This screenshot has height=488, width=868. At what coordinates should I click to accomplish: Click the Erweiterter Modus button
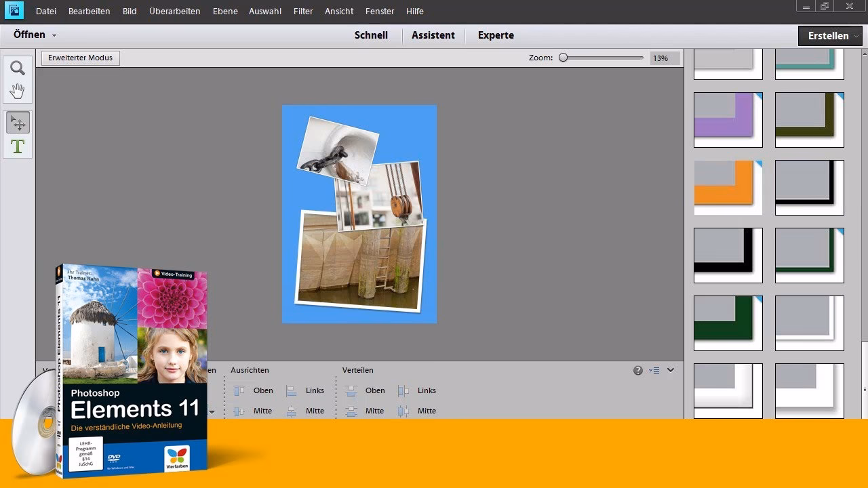(x=80, y=58)
